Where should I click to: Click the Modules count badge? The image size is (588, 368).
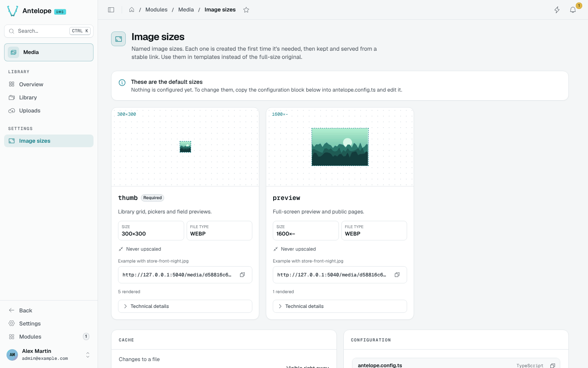click(x=86, y=337)
